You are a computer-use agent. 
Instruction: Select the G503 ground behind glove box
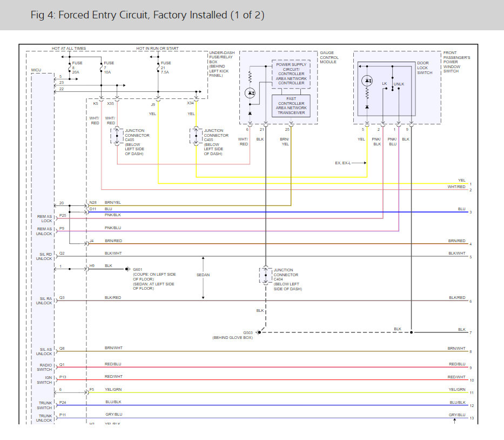pos(258,332)
